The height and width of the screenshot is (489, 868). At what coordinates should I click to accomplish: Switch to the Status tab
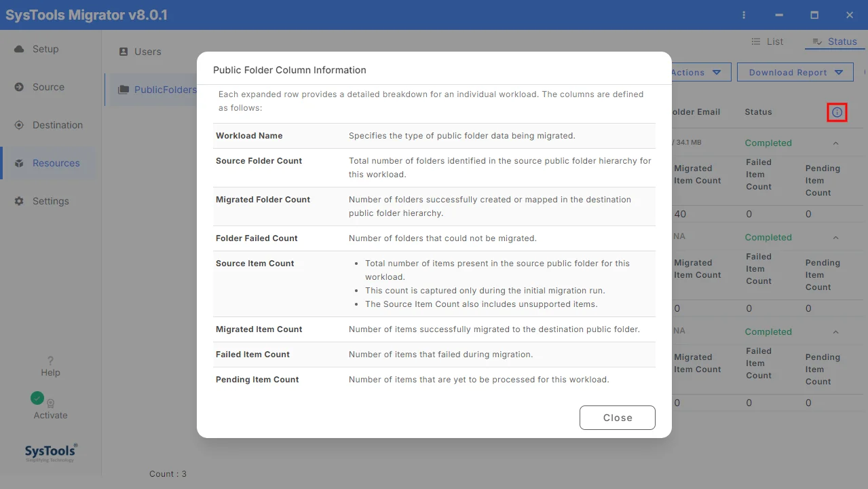coord(835,41)
